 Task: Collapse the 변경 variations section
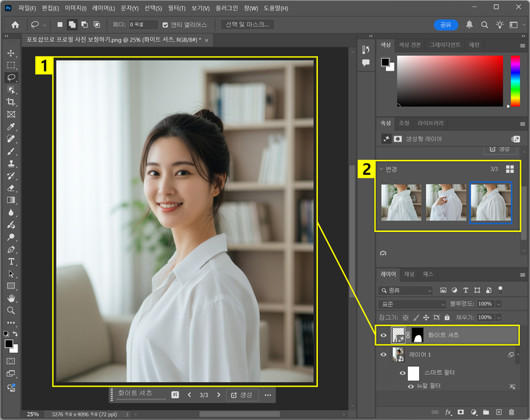click(382, 169)
